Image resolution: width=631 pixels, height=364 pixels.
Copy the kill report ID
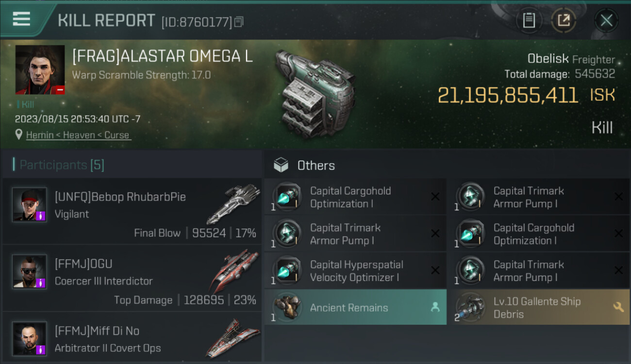(238, 22)
